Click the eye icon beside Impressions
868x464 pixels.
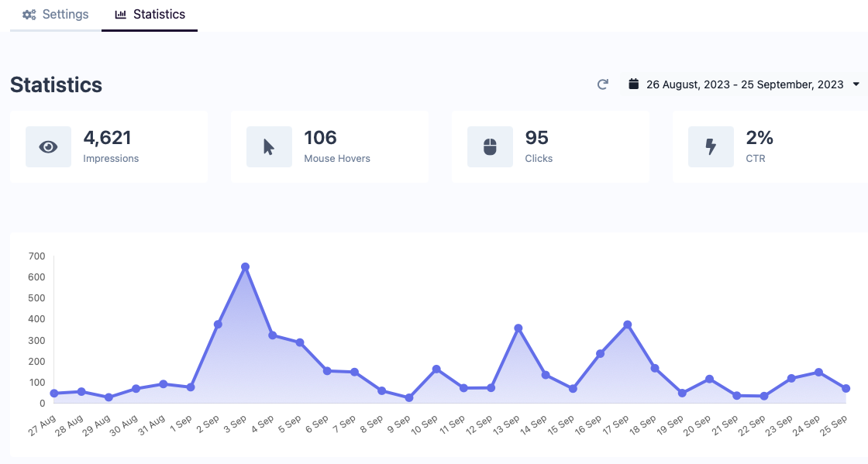[x=47, y=146]
